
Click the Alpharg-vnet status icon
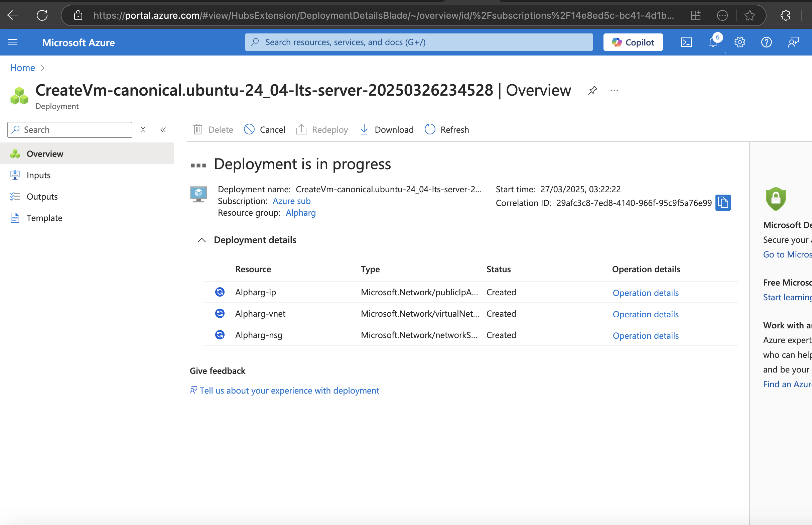pyautogui.click(x=220, y=314)
